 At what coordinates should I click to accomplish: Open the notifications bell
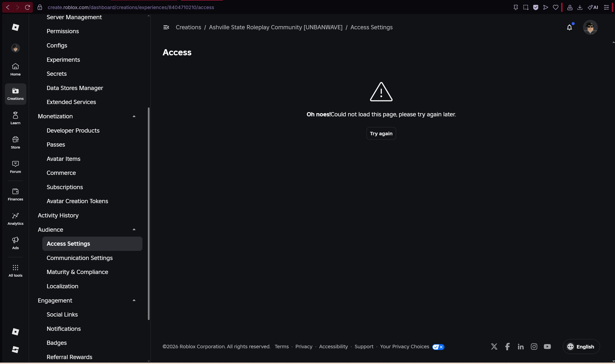pos(570,27)
